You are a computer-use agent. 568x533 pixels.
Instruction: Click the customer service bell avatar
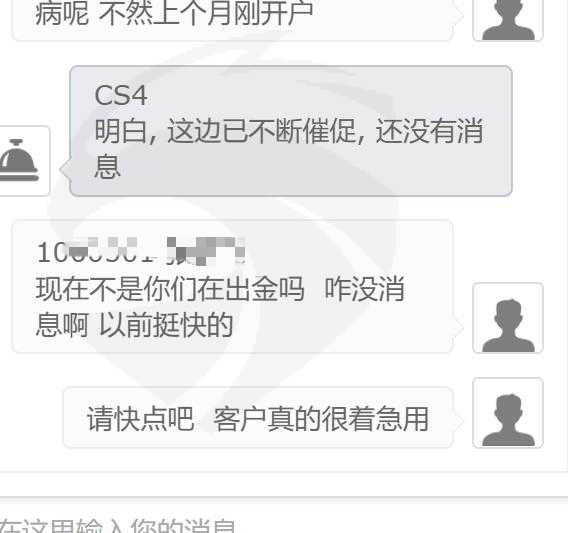pyautogui.click(x=20, y=161)
